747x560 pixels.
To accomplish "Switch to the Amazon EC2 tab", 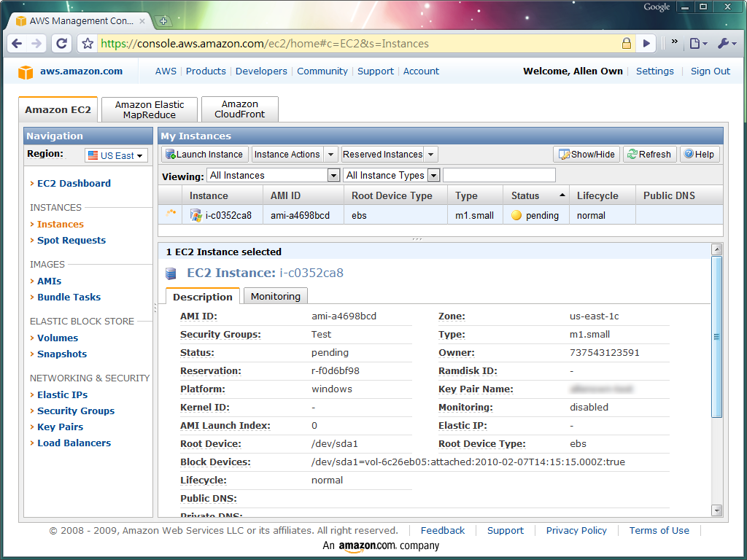I will click(58, 109).
